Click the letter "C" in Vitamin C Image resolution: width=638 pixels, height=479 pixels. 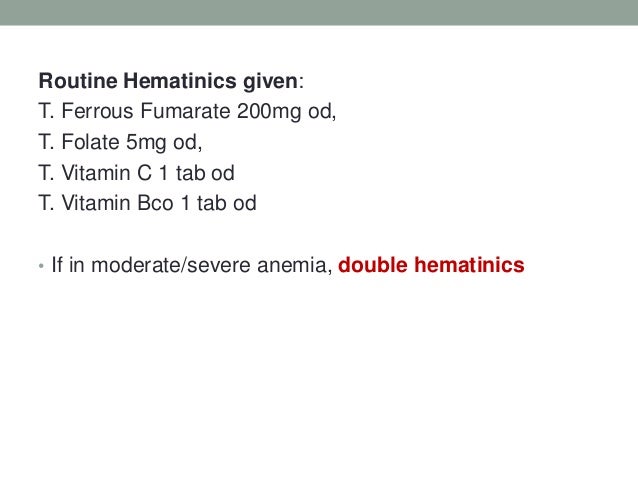click(144, 173)
